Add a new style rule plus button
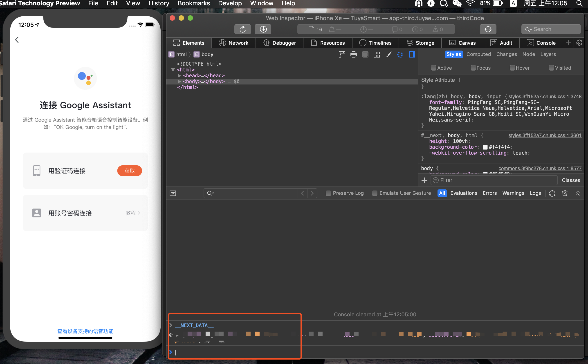The width and height of the screenshot is (588, 364). click(424, 180)
